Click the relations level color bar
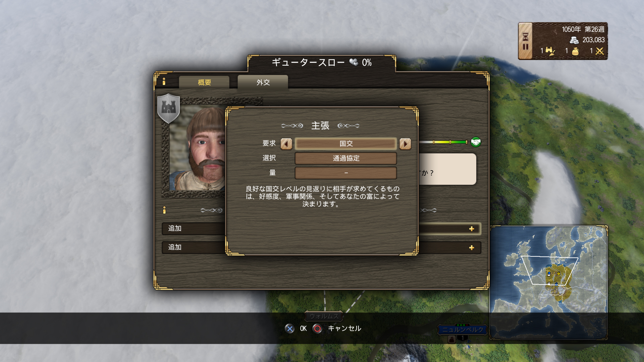This screenshot has height=362, width=644. [x=443, y=142]
